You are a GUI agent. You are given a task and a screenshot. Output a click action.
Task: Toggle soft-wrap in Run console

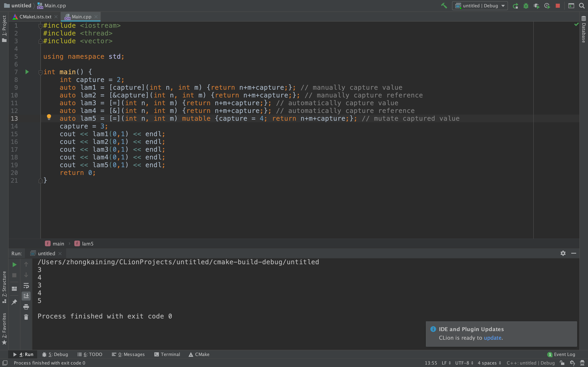click(x=26, y=285)
